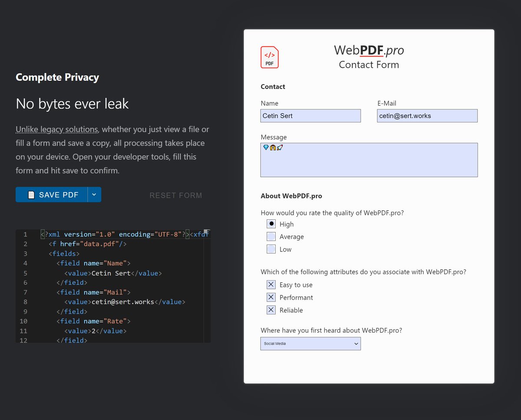Open the save options dropdown arrow
This screenshot has width=521, height=420.
click(94, 195)
